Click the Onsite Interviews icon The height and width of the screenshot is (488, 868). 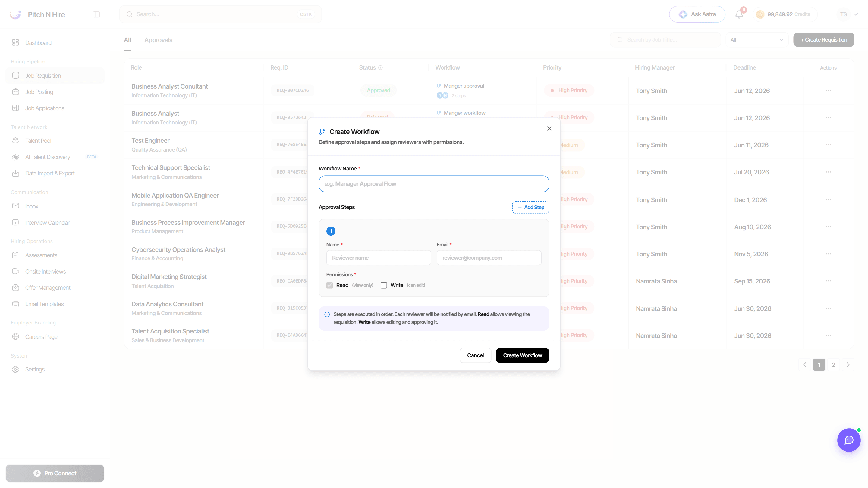point(15,271)
